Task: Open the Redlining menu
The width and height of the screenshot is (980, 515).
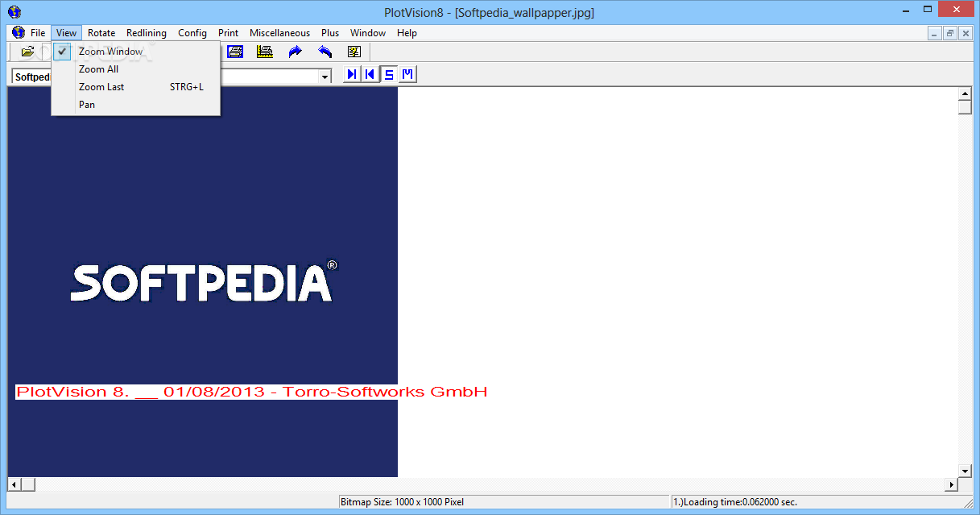Action: click(x=147, y=33)
